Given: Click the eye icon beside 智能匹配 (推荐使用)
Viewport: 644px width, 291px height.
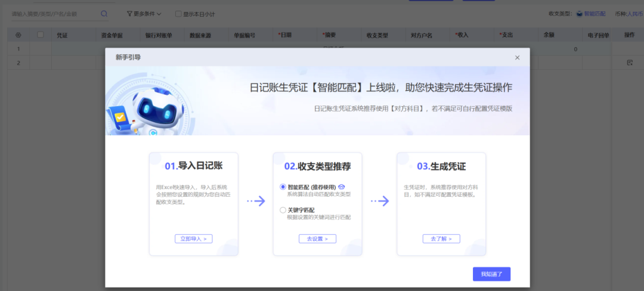Looking at the screenshot, I should pyautogui.click(x=342, y=187).
